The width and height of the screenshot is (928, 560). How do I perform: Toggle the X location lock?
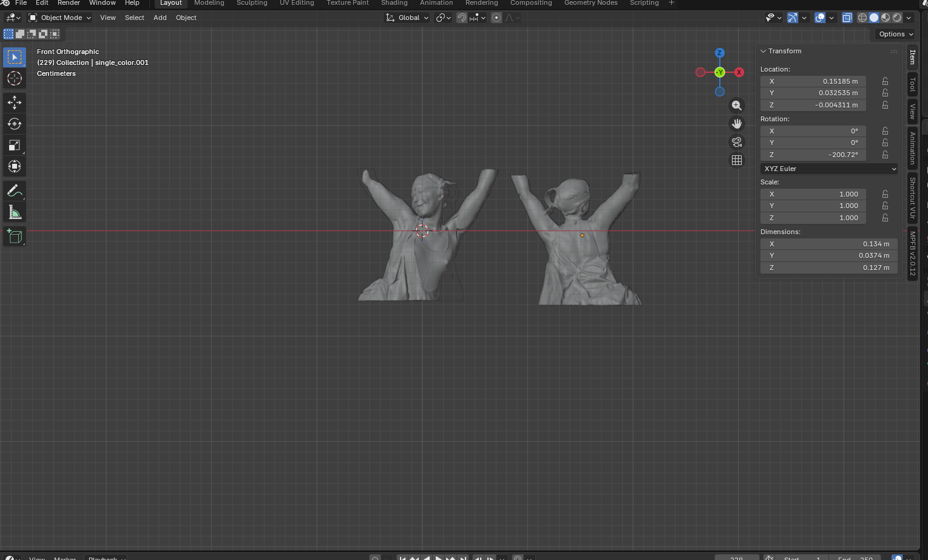pyautogui.click(x=885, y=81)
